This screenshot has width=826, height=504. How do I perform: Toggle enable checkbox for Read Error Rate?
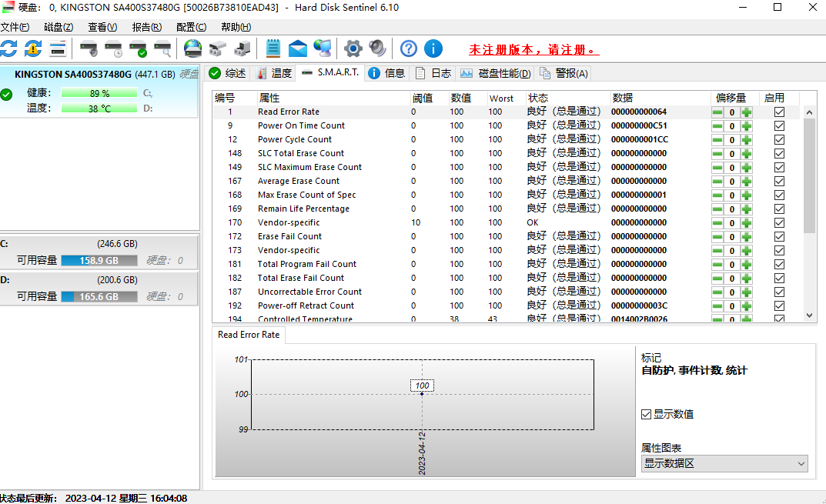click(x=779, y=112)
